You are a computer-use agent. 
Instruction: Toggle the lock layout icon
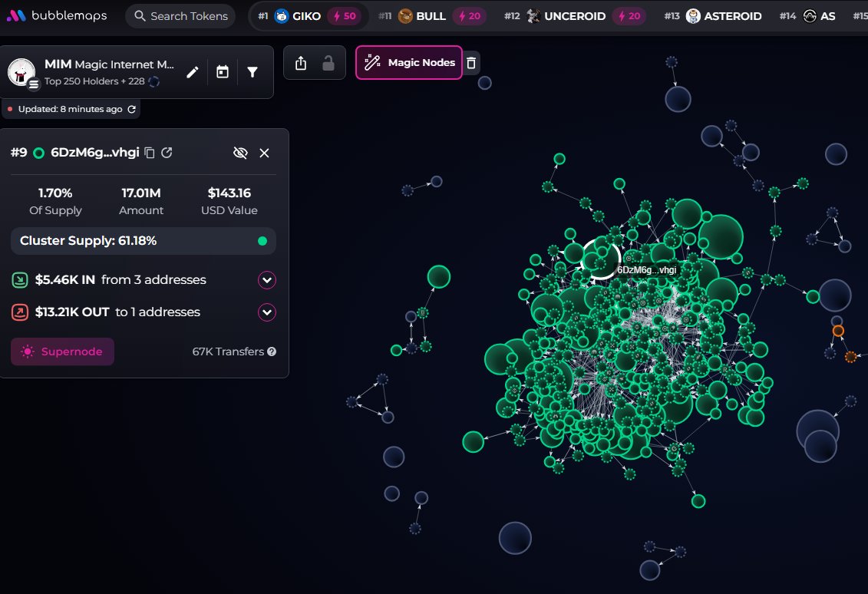pos(328,63)
